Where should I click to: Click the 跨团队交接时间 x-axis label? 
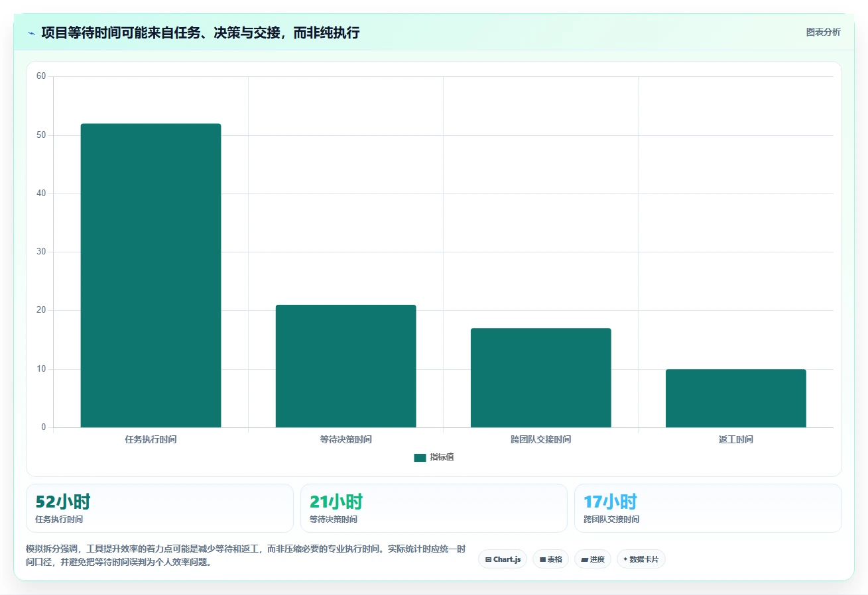540,439
